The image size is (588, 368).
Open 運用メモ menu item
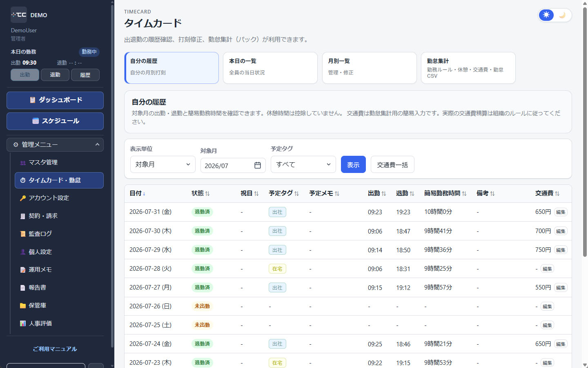(x=59, y=270)
